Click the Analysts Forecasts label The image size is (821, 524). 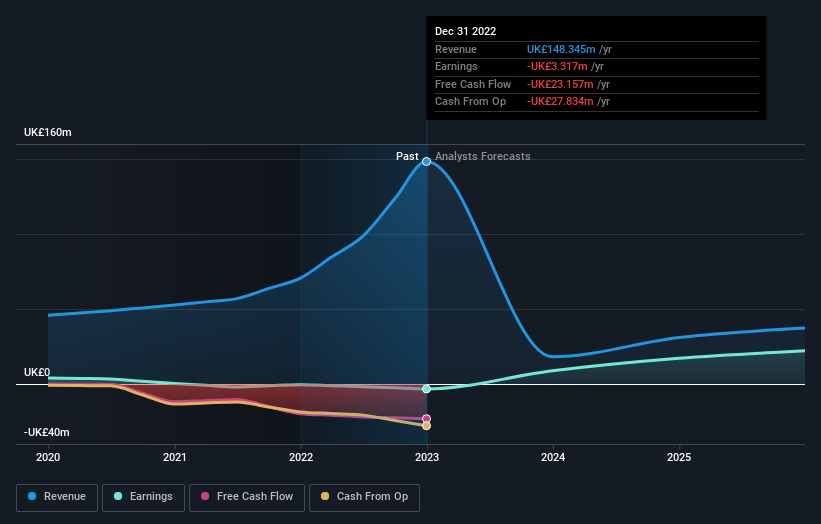tap(483, 156)
